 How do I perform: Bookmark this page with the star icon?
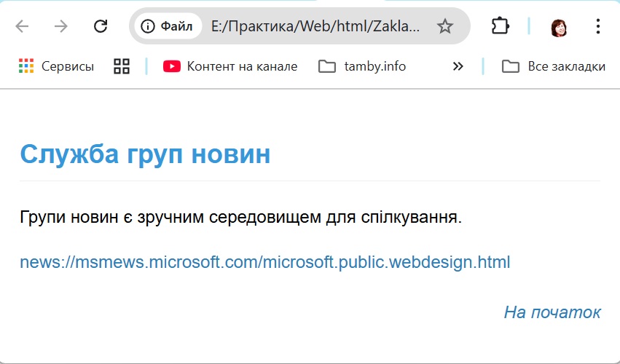pyautogui.click(x=444, y=27)
